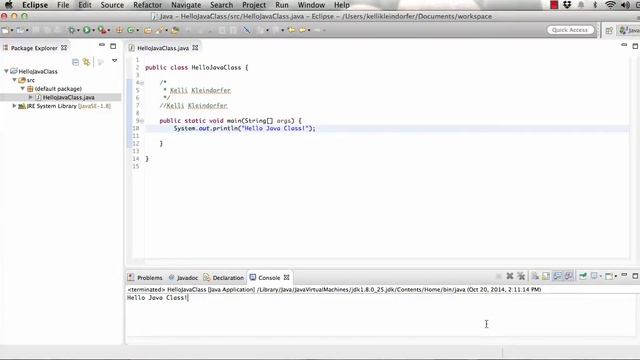Click the New Java Package toolbar icon
This screenshot has height=360, width=640.
point(119,30)
